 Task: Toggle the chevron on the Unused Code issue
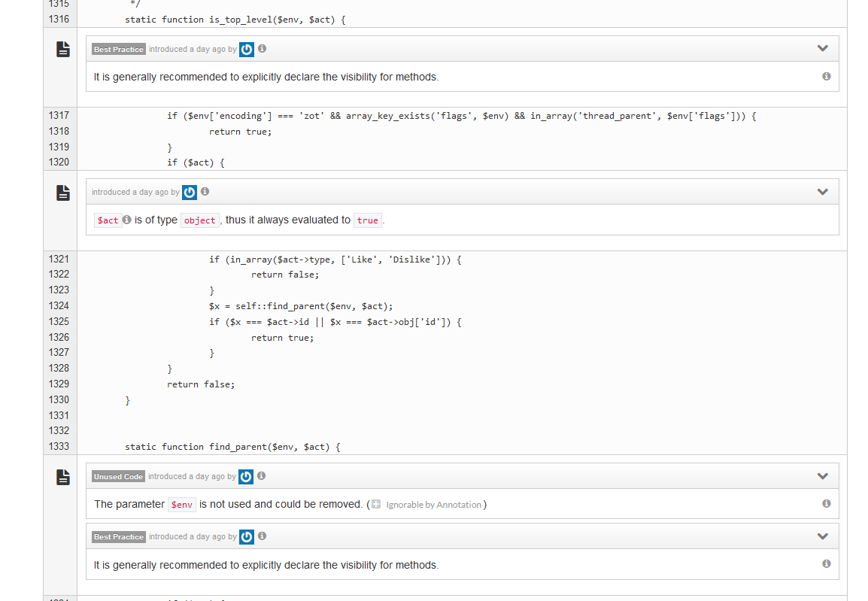point(822,476)
